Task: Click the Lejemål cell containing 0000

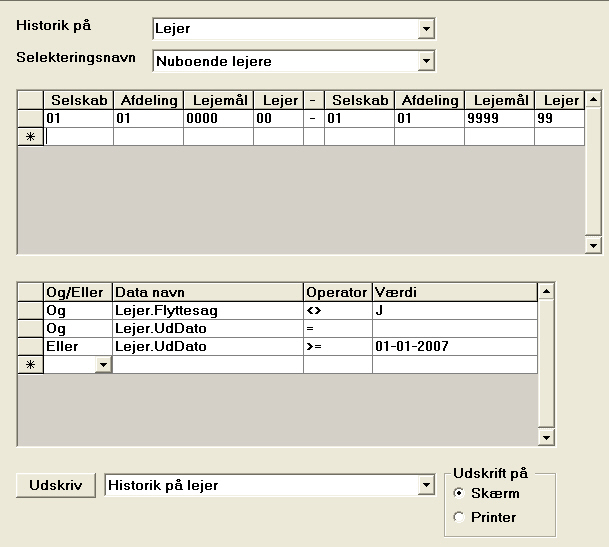Action: pyautogui.click(x=218, y=119)
